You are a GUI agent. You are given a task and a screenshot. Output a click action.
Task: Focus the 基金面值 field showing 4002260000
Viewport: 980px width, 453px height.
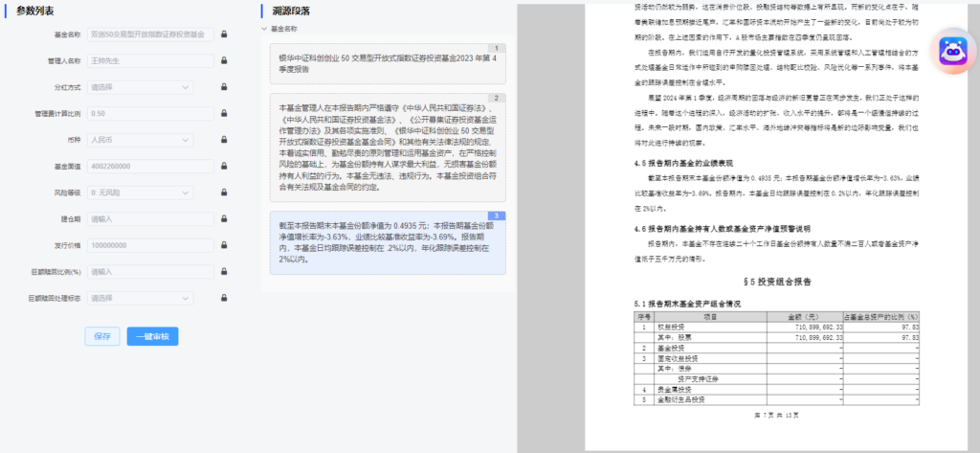tap(150, 167)
